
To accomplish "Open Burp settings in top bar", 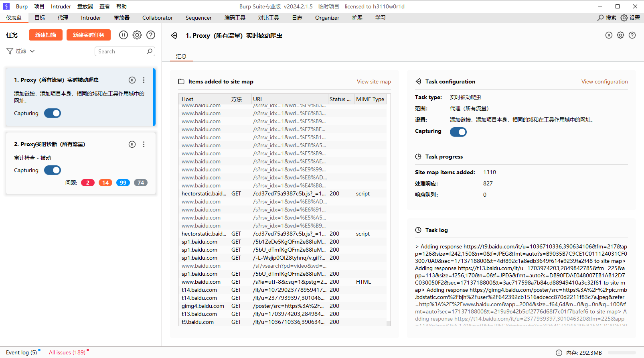I will [x=630, y=18].
